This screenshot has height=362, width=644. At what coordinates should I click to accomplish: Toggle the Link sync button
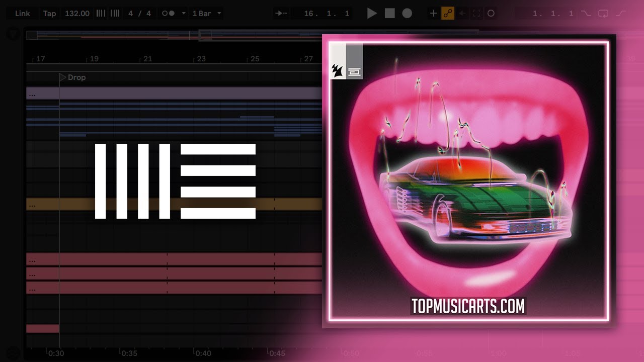point(23,14)
